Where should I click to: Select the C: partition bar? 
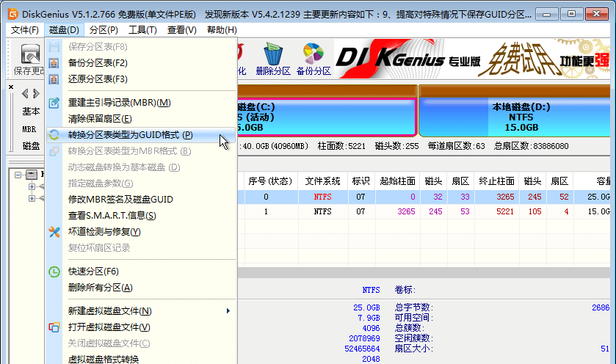(326, 117)
